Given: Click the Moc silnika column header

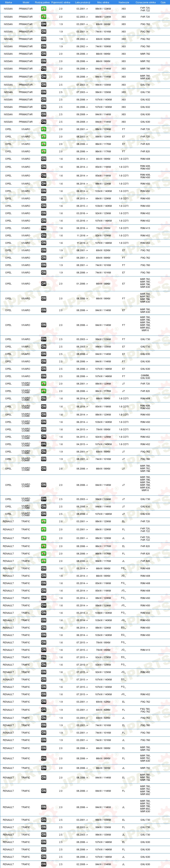Looking at the screenshot, I should pos(103,2).
